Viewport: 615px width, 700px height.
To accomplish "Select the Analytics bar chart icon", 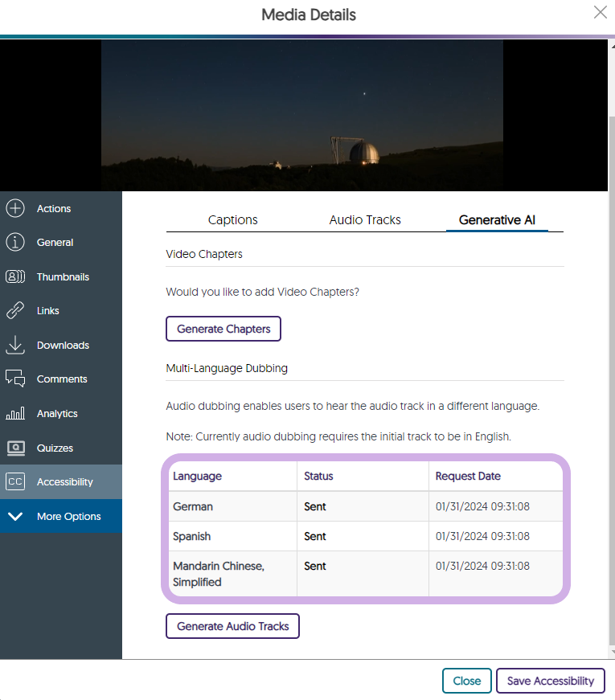I will pyautogui.click(x=15, y=414).
